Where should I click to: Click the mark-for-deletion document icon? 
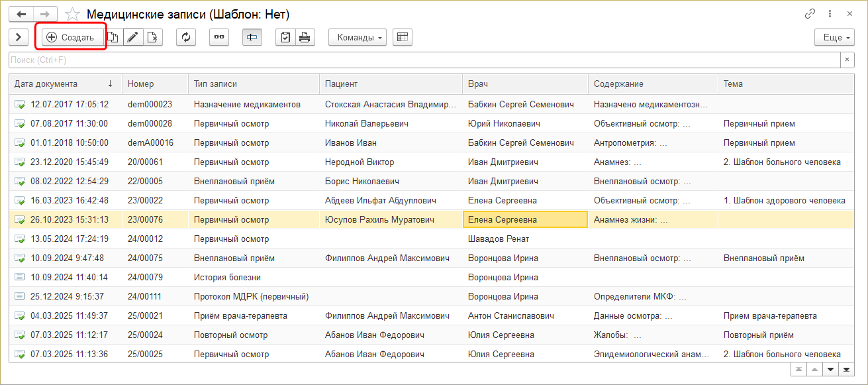coord(152,38)
